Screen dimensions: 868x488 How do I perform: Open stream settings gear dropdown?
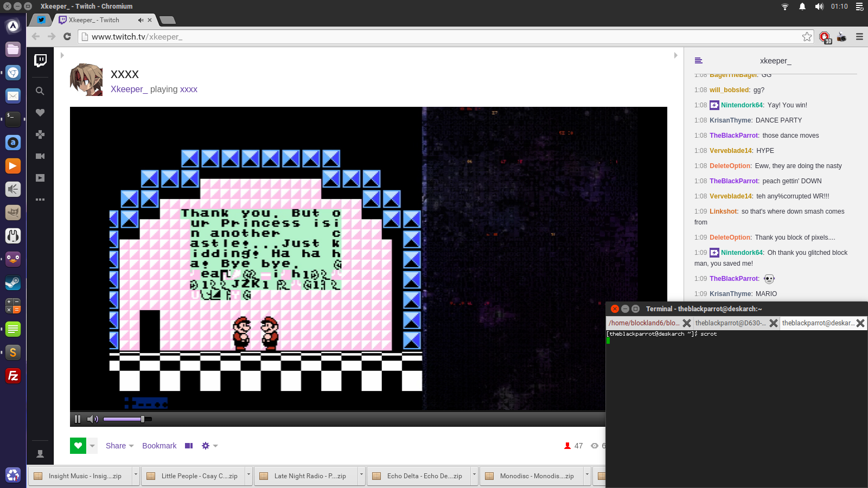(209, 446)
